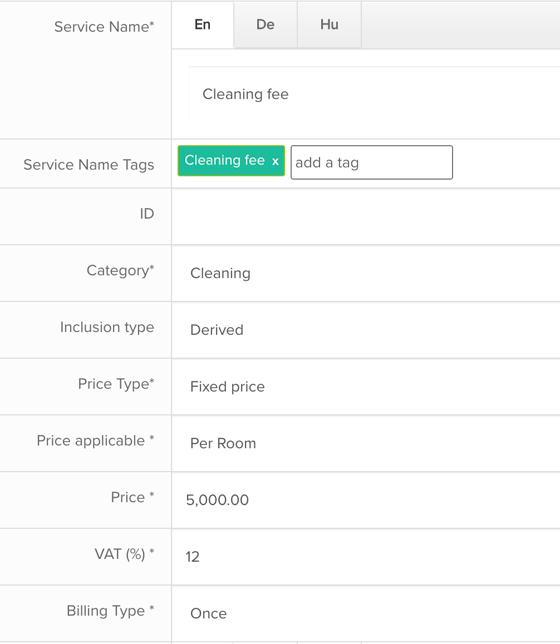The image size is (560, 644).
Task: Remove the Cleaning fee tag with x
Action: 275,161
